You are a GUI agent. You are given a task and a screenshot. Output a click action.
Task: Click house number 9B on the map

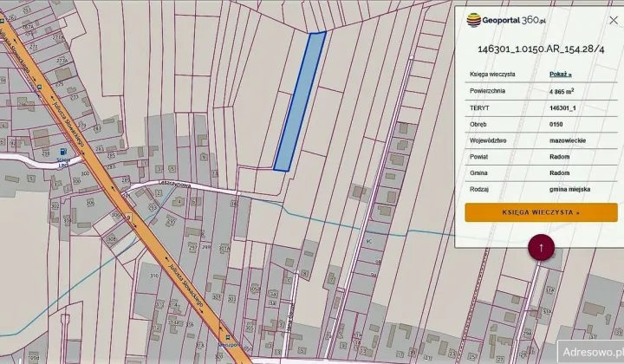click(378, 262)
